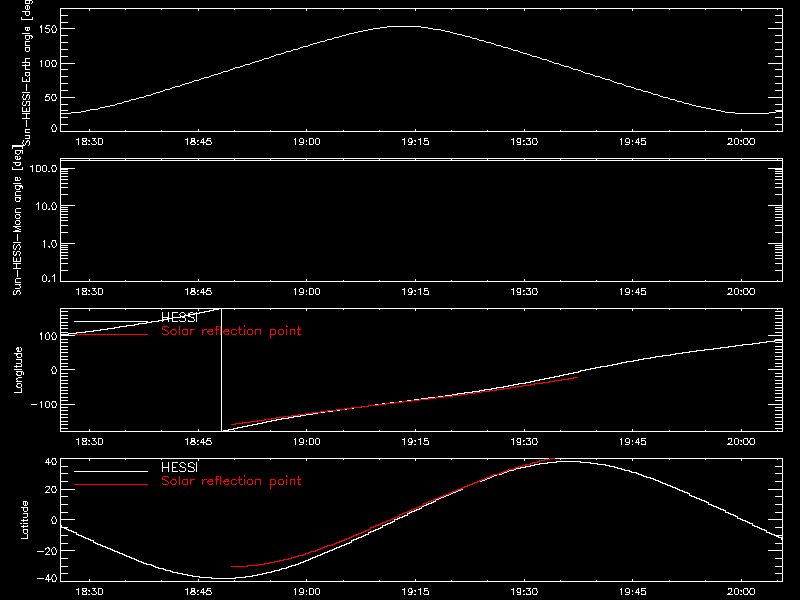800x600 pixels.
Task: Select the 10.0 tick on Moon angle plot
Action: [46, 207]
